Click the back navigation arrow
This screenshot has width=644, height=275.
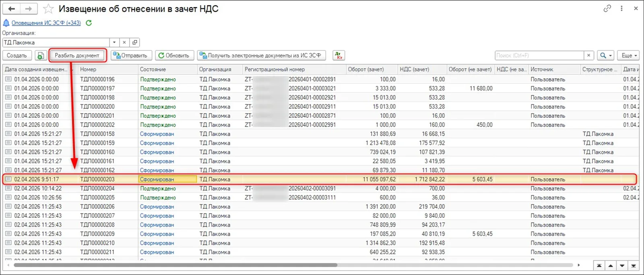click(x=12, y=8)
